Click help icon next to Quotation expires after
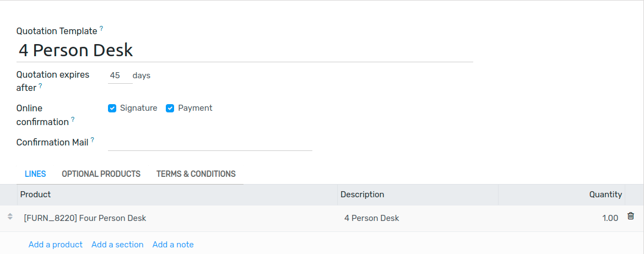644x254 pixels. tap(40, 85)
